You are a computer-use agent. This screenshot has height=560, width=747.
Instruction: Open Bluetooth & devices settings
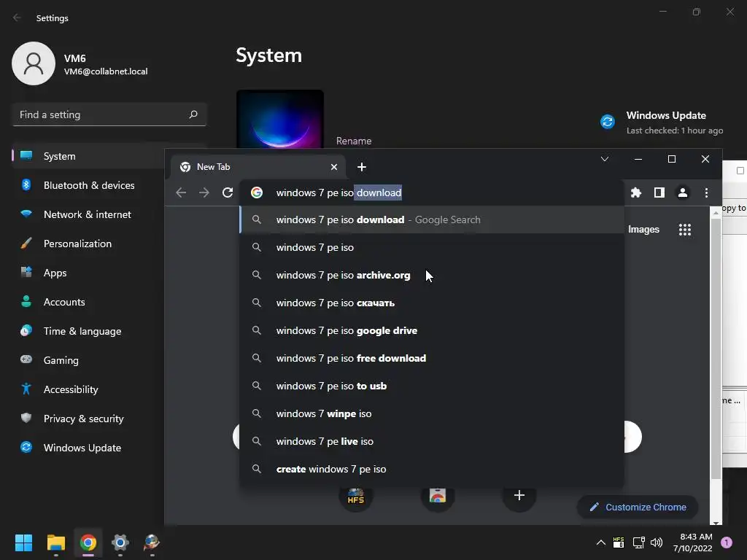click(88, 184)
